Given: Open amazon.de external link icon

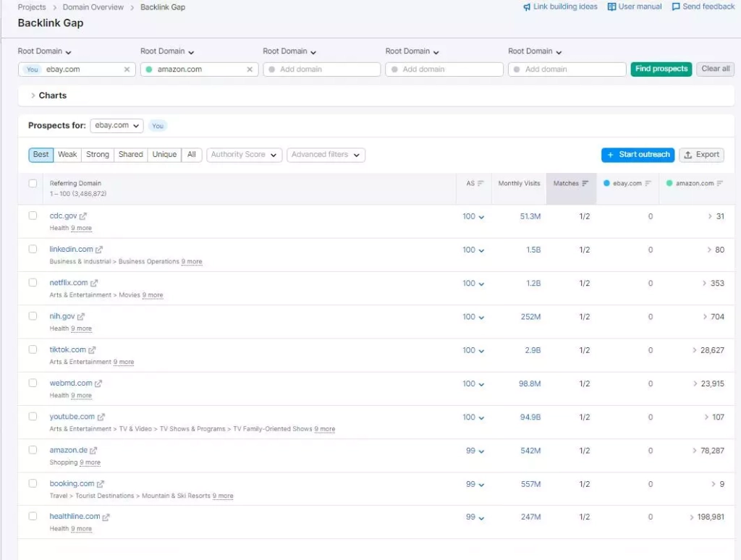Looking at the screenshot, I should click(93, 451).
